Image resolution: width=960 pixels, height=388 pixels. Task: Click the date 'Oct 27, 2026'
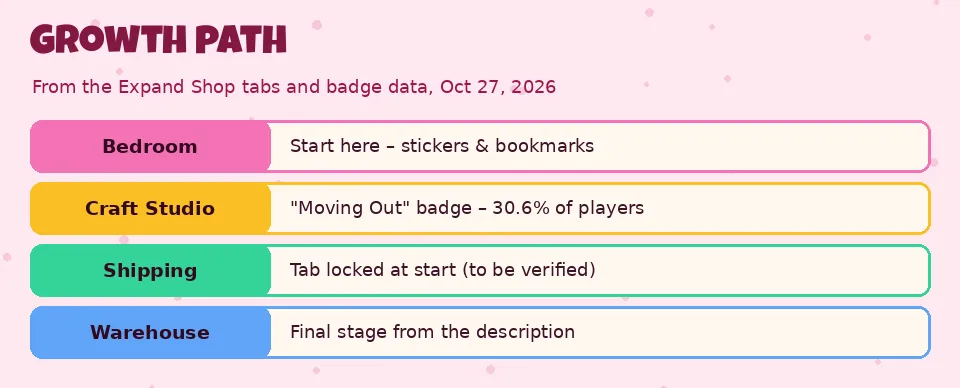click(x=498, y=87)
